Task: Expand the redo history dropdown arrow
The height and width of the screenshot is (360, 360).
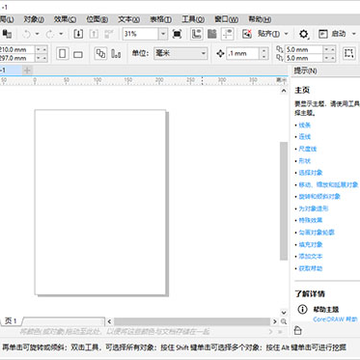Action: tap(61, 34)
